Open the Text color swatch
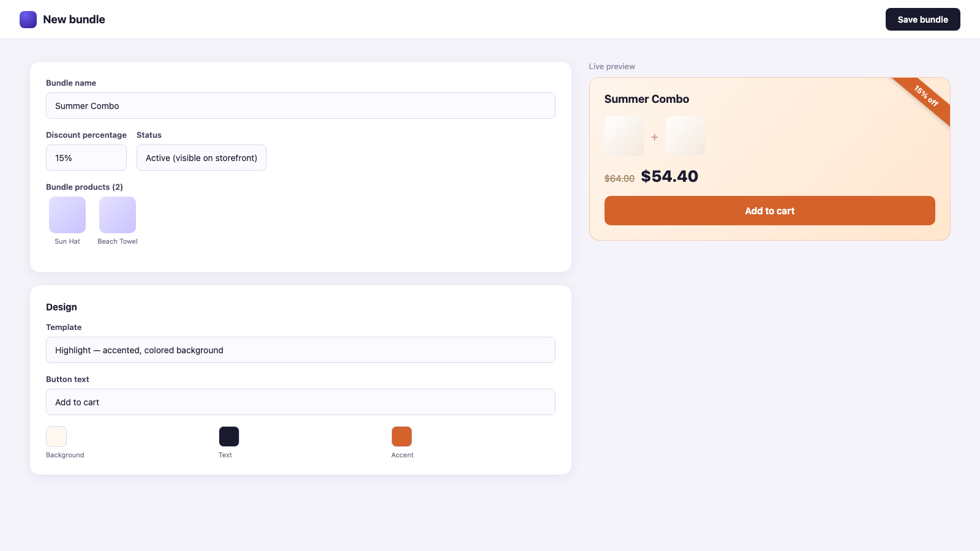The image size is (980, 551). point(229,437)
